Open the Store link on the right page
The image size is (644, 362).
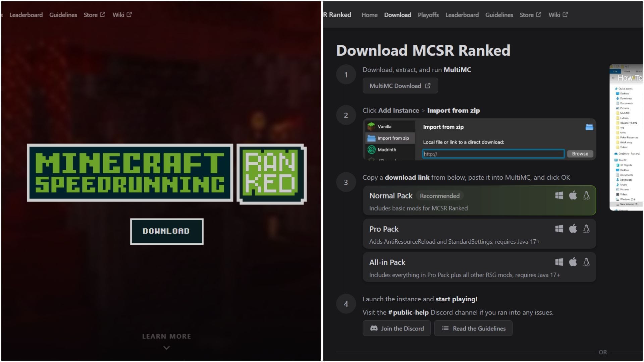coord(530,15)
